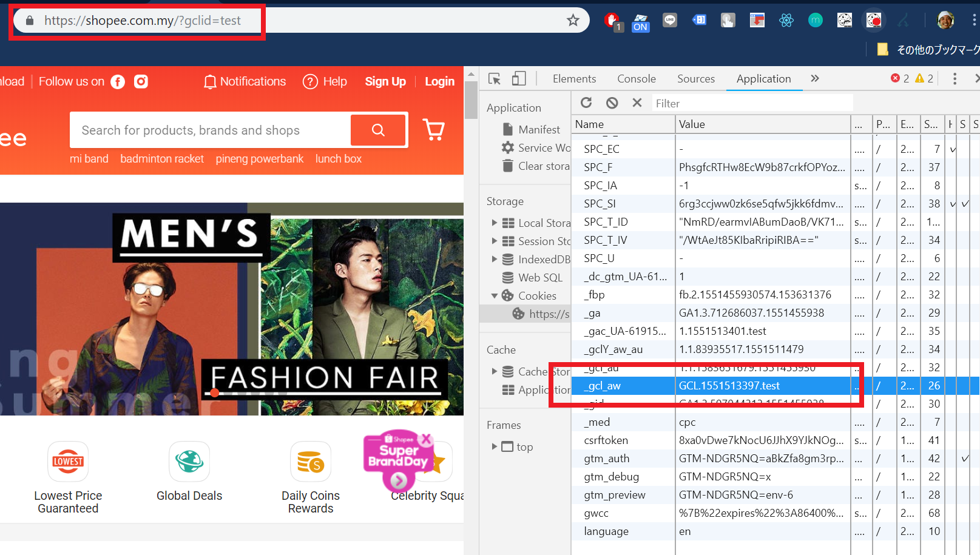Click the inspect element picker icon

(495, 79)
